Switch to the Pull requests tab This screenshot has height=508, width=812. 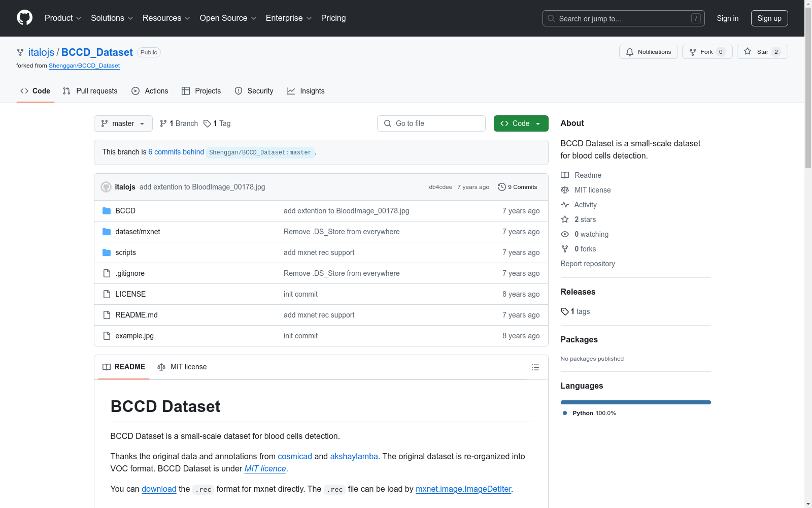(90, 91)
